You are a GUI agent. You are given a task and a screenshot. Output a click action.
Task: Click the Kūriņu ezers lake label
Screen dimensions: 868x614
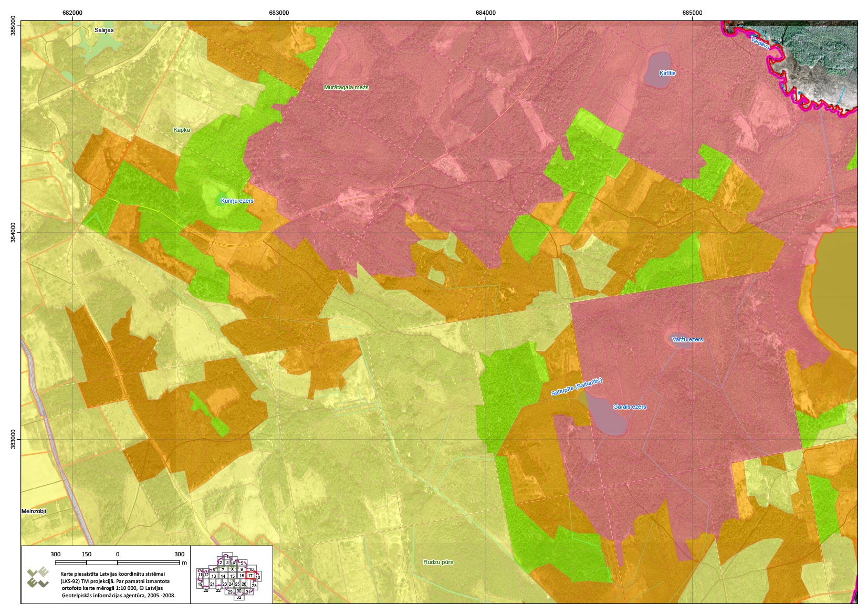coord(237,201)
